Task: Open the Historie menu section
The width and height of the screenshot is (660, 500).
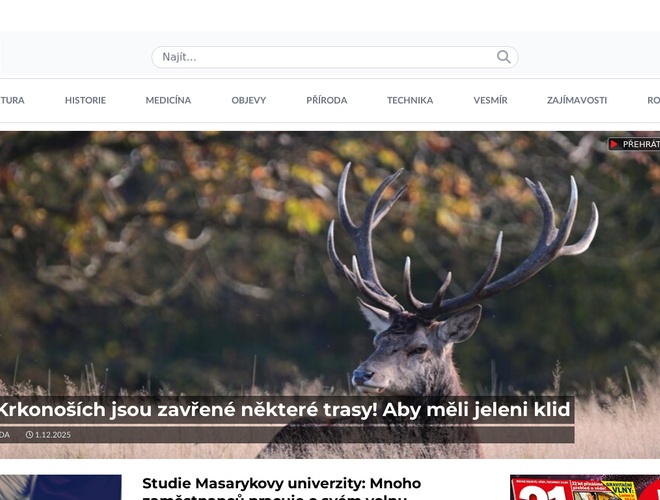Action: tap(85, 100)
